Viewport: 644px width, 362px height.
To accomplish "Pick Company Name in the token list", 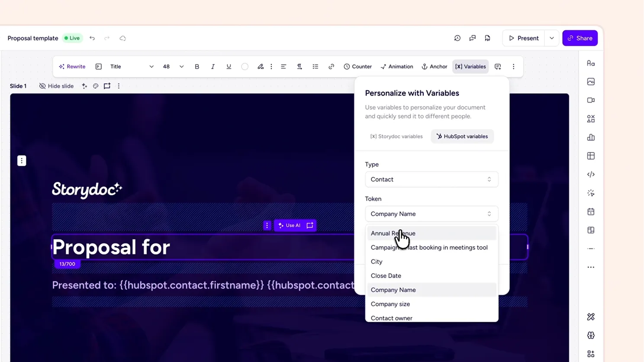I will pyautogui.click(x=431, y=290).
